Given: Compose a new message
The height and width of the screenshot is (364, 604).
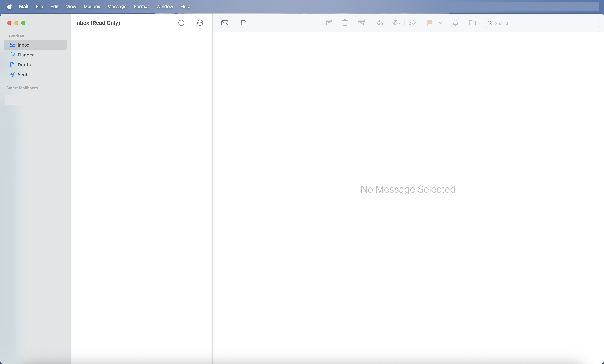Looking at the screenshot, I should (244, 23).
